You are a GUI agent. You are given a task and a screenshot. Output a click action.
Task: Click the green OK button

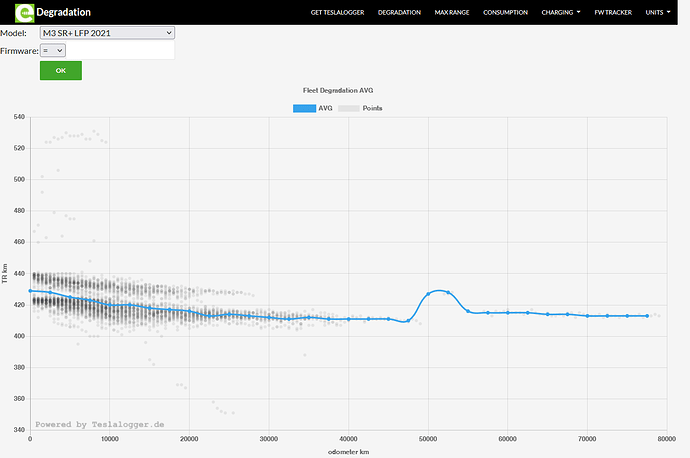pos(61,70)
